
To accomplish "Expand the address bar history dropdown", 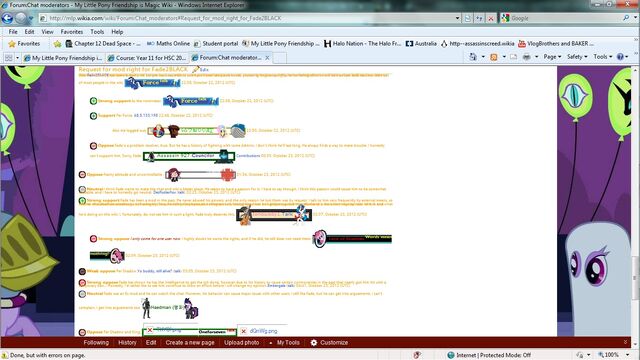I will click(x=457, y=18).
